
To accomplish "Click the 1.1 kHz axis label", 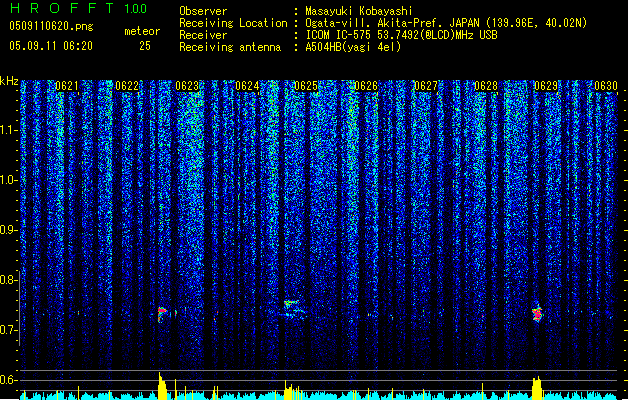I will pos(8,130).
